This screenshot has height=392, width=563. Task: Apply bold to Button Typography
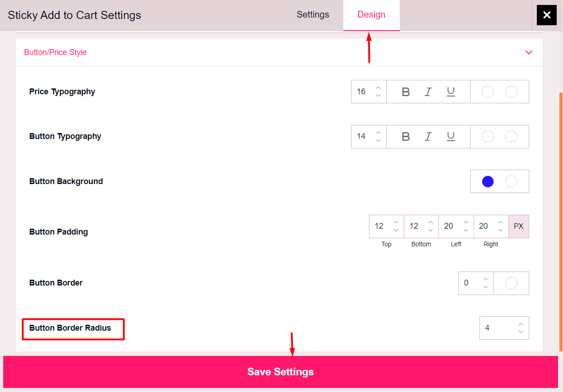coord(406,136)
